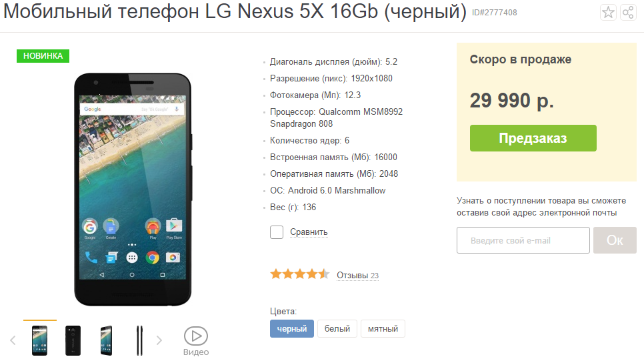The width and height of the screenshot is (644, 363).
Task: Select the front view phone thumbnail
Action: [x=40, y=340]
